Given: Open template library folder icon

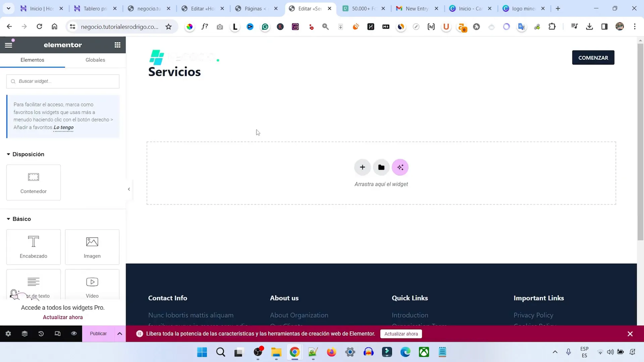Looking at the screenshot, I should click(x=381, y=167).
